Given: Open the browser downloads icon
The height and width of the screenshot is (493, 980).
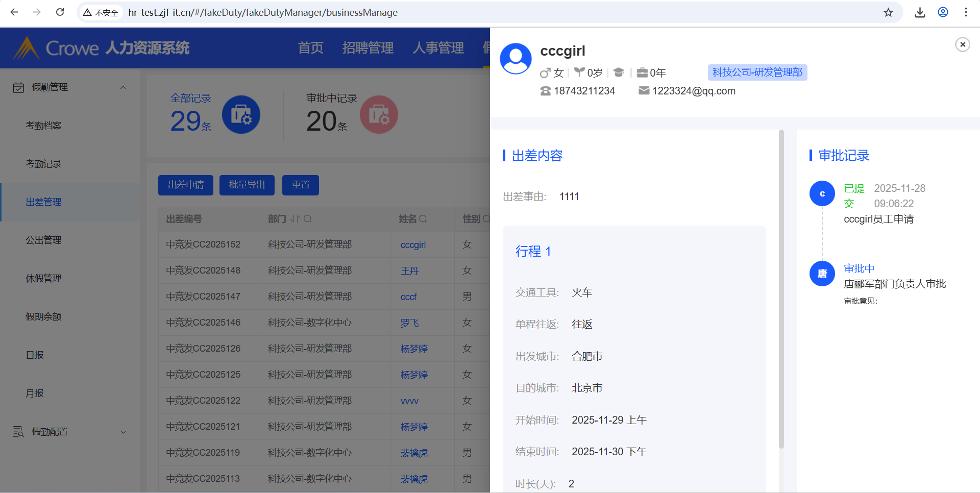Looking at the screenshot, I should (x=920, y=12).
